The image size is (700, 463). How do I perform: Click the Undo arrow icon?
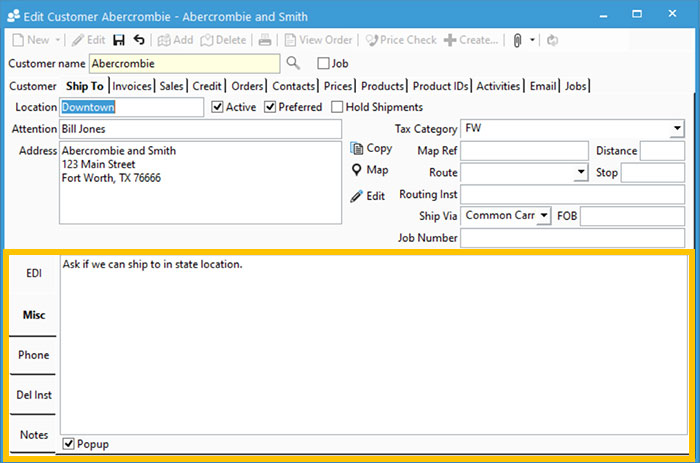point(139,40)
